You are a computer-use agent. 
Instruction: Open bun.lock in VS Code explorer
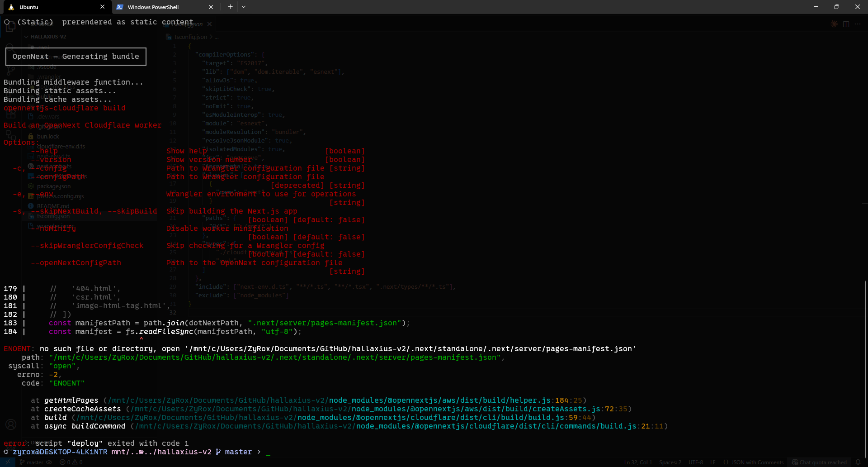(x=48, y=136)
